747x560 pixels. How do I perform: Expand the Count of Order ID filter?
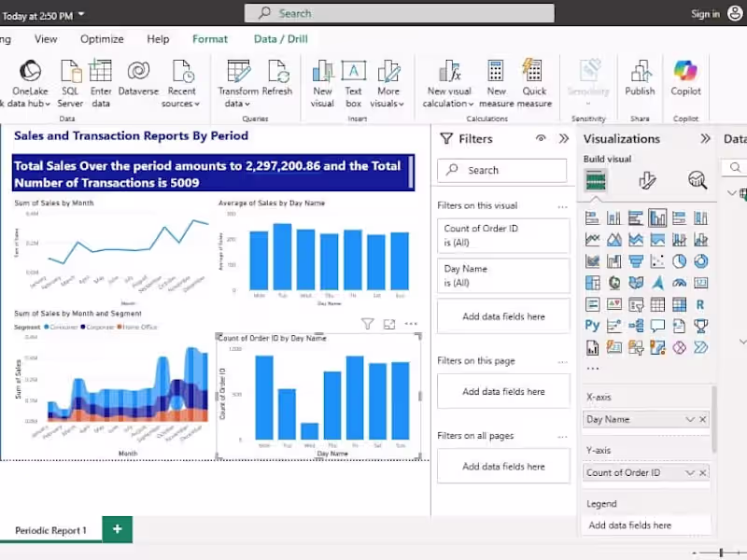coord(502,235)
